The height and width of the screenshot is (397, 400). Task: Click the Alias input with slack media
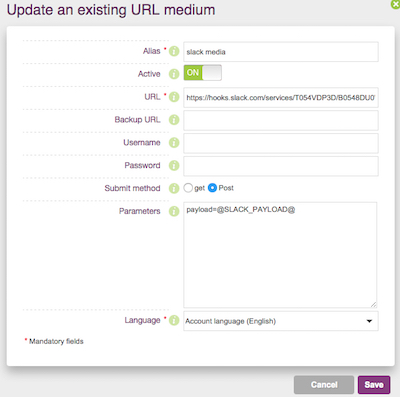coord(281,52)
